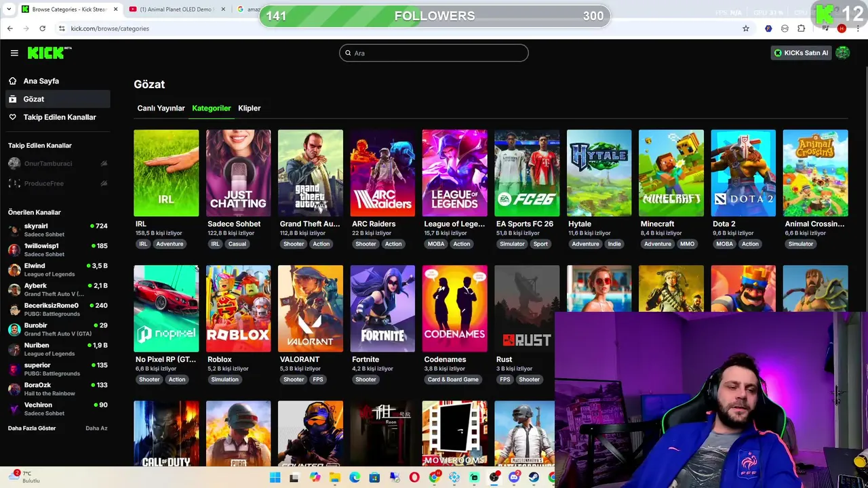Image resolution: width=868 pixels, height=488 pixels.
Task: Open Opera browser from the taskbar
Action: (414, 478)
